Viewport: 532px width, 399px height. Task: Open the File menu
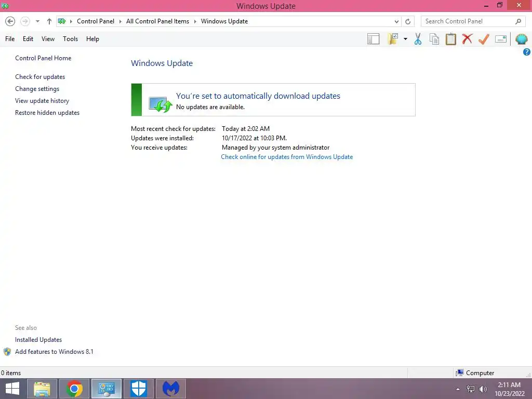(10, 39)
